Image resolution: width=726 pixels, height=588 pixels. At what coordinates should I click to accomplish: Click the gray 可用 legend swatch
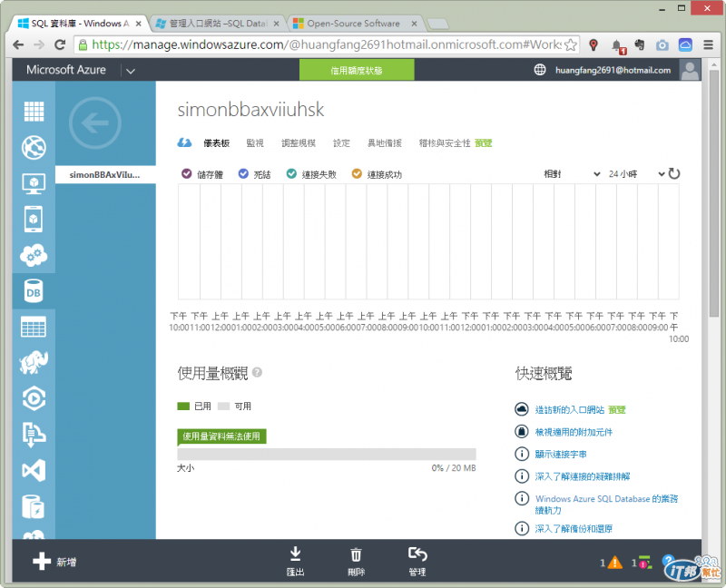click(223, 406)
